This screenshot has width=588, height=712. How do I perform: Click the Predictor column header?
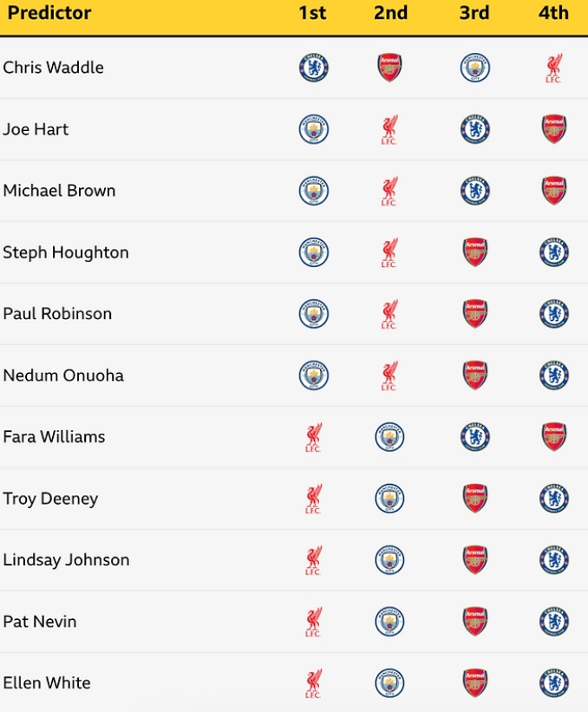tap(49, 13)
